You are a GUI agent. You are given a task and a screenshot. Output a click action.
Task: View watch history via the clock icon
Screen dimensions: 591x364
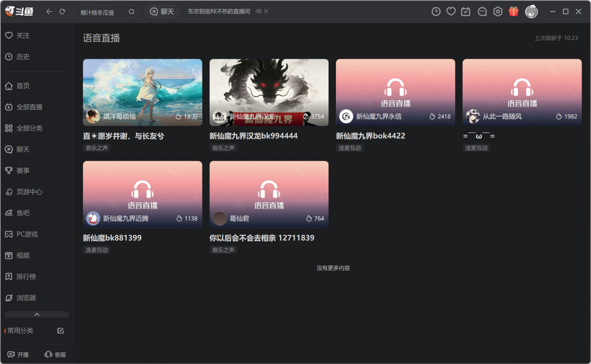click(x=436, y=11)
